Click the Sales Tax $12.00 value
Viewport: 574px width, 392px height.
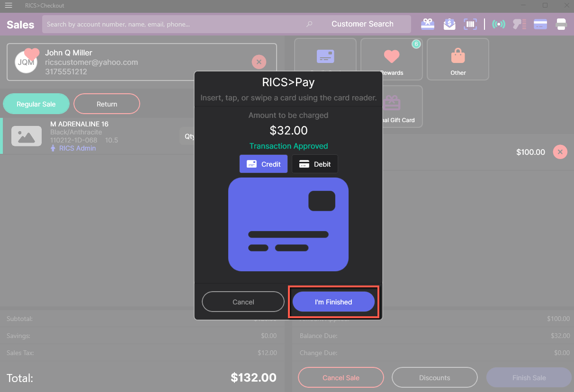click(x=267, y=353)
